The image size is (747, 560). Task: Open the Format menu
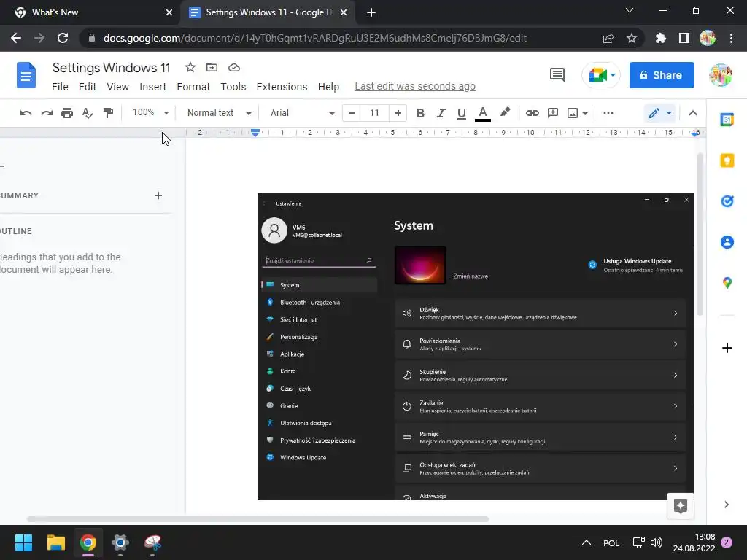pos(193,87)
